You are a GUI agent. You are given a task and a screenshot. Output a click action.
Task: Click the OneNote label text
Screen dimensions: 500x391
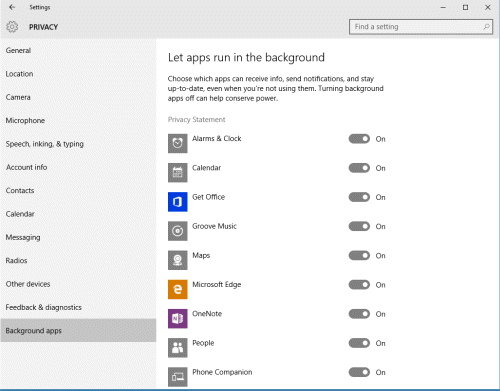click(x=207, y=314)
